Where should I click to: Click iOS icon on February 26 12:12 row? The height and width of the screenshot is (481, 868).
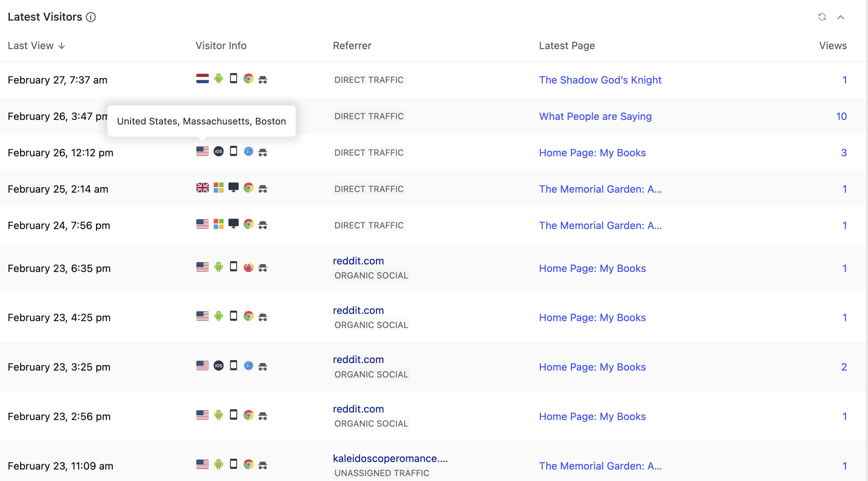pyautogui.click(x=219, y=152)
